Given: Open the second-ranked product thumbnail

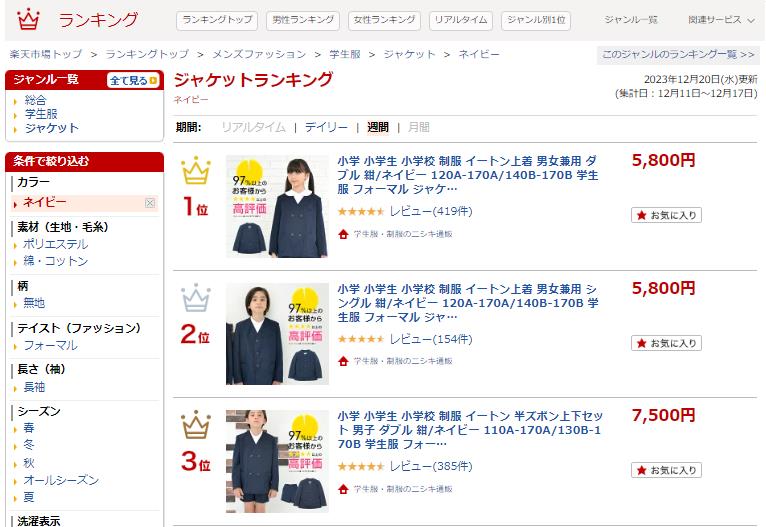Looking at the screenshot, I should click(x=277, y=334).
